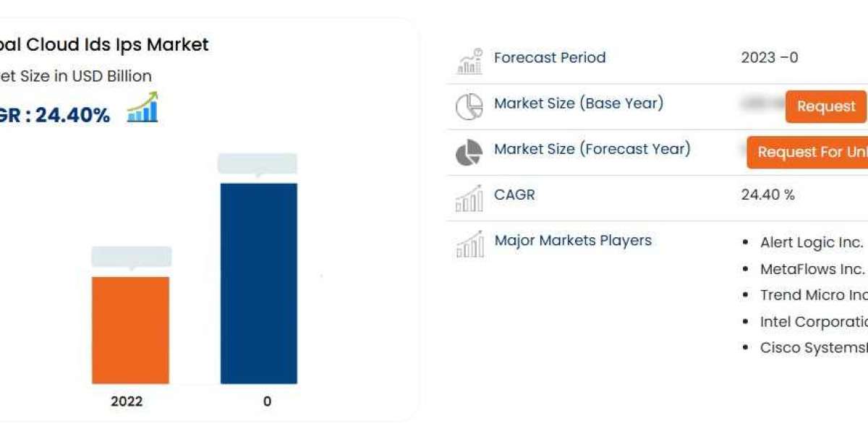The height and width of the screenshot is (434, 868).
Task: Click the 24.40 % CAGR value
Action: [x=767, y=195]
